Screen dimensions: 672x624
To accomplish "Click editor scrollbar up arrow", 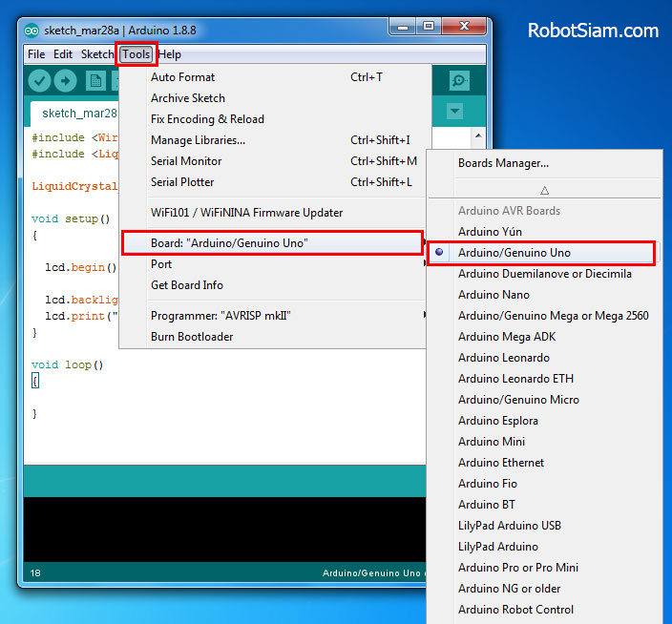I will (478, 135).
